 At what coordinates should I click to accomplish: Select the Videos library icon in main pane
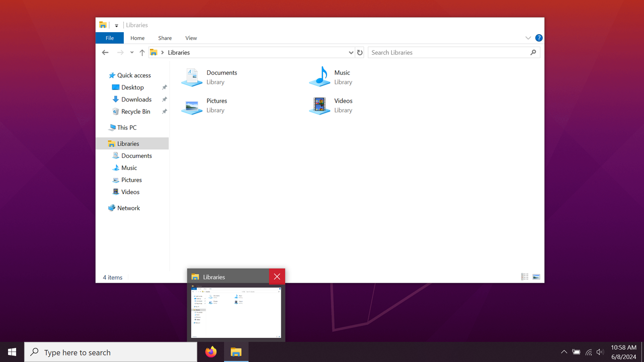click(x=319, y=106)
